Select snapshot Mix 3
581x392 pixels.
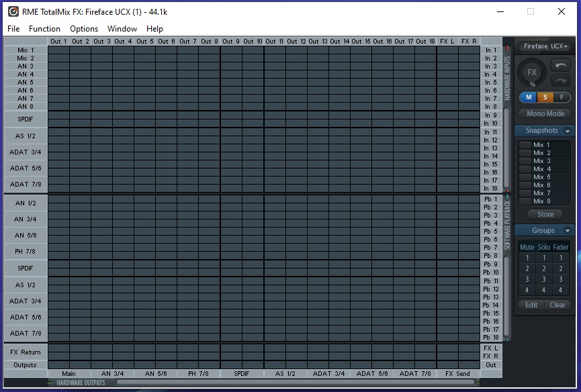click(544, 161)
